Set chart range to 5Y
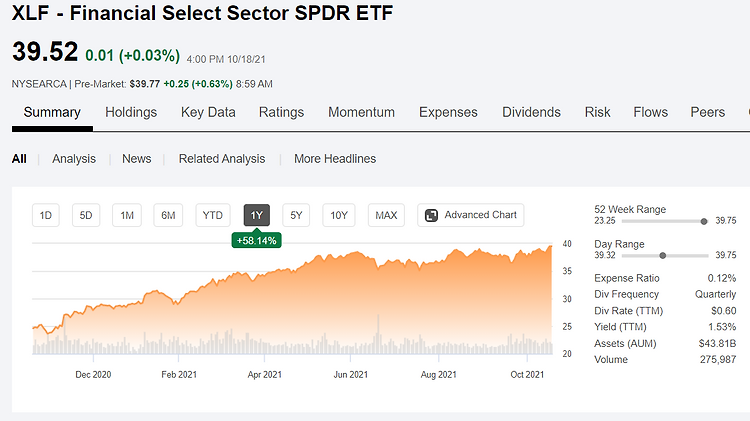This screenshot has height=421, width=750. pyautogui.click(x=296, y=215)
